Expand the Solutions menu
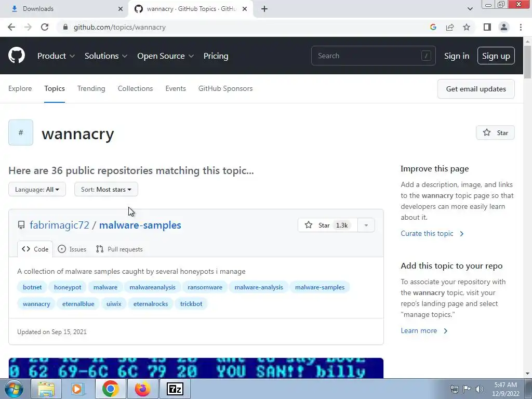532x399 pixels. pyautogui.click(x=106, y=56)
